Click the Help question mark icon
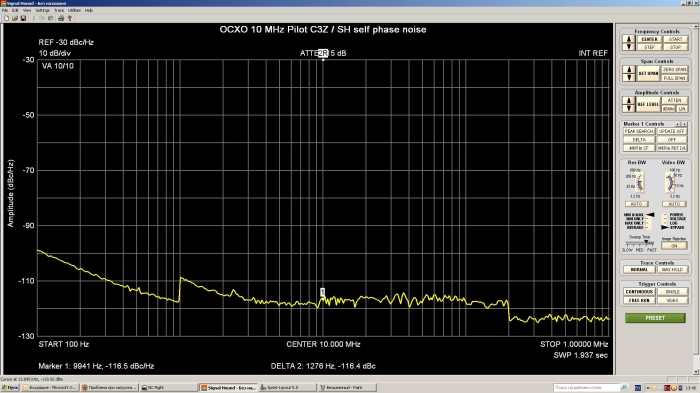The width and height of the screenshot is (700, 393). 70,18
